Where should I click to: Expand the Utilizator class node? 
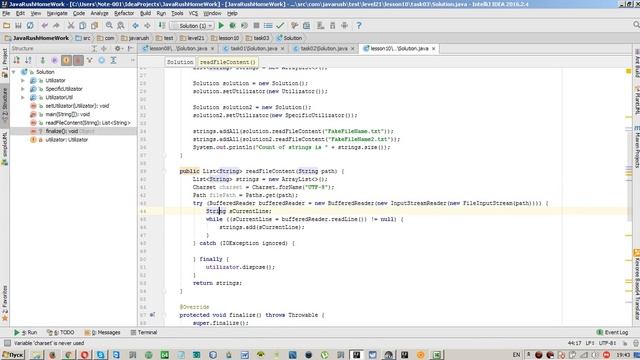point(23,80)
